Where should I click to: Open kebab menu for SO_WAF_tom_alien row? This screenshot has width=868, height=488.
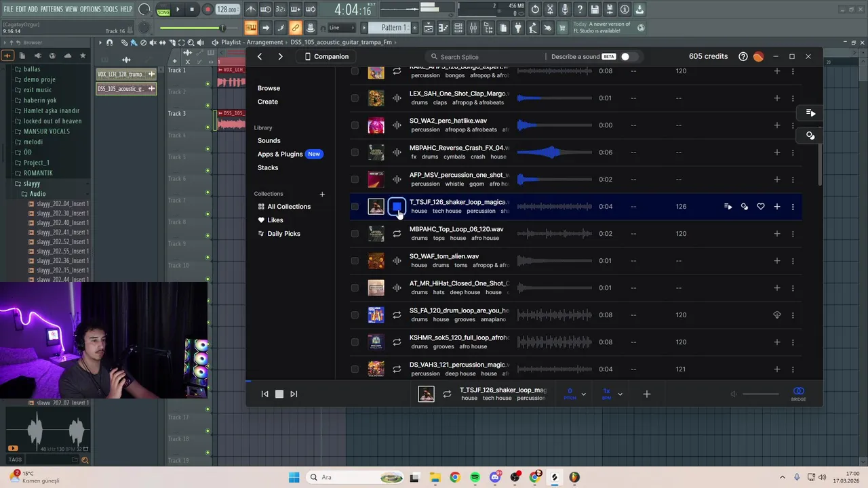[793, 261]
